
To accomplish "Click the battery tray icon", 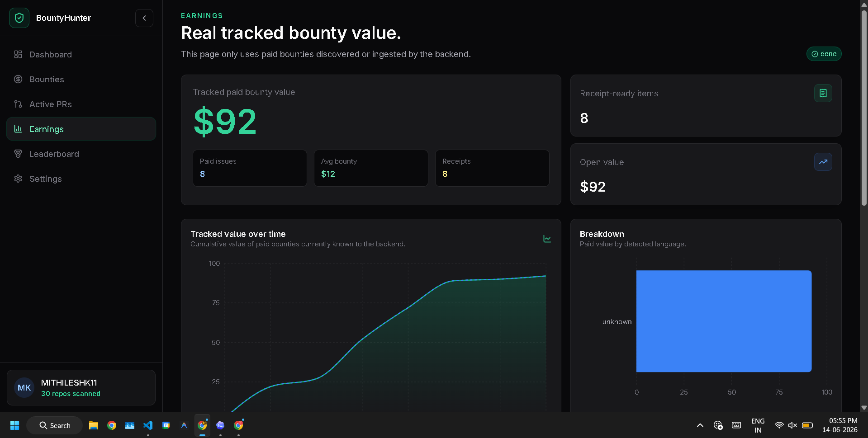I will coord(807,425).
